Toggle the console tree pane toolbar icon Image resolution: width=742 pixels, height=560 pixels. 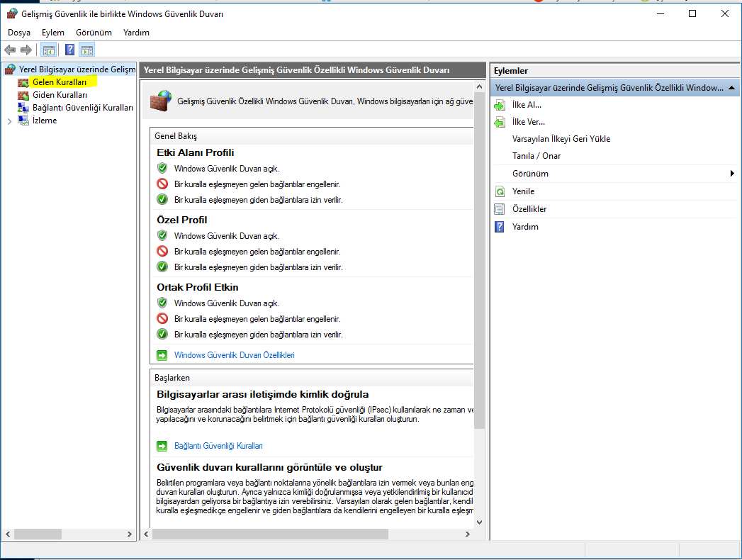(49, 50)
